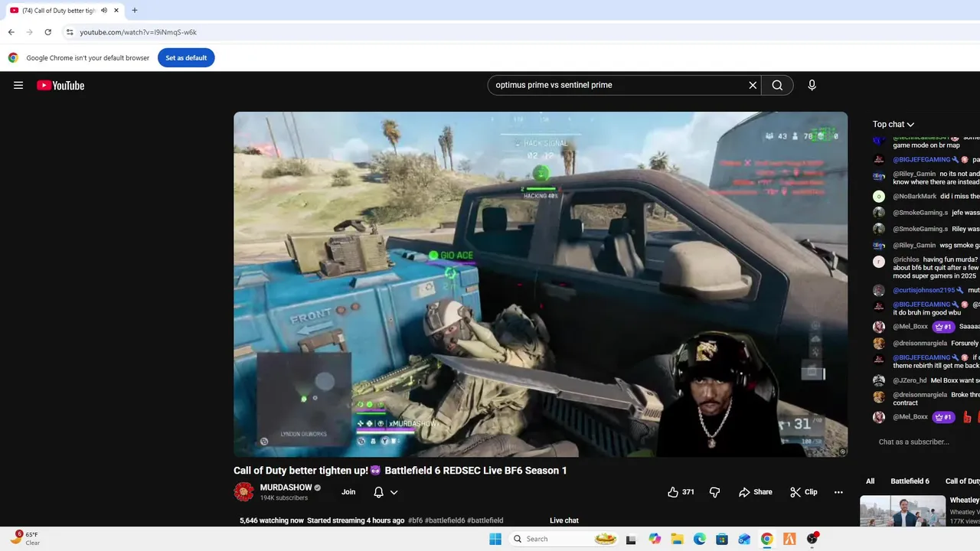Image resolution: width=980 pixels, height=551 pixels.
Task: Open the Share dialog
Action: click(x=756, y=492)
